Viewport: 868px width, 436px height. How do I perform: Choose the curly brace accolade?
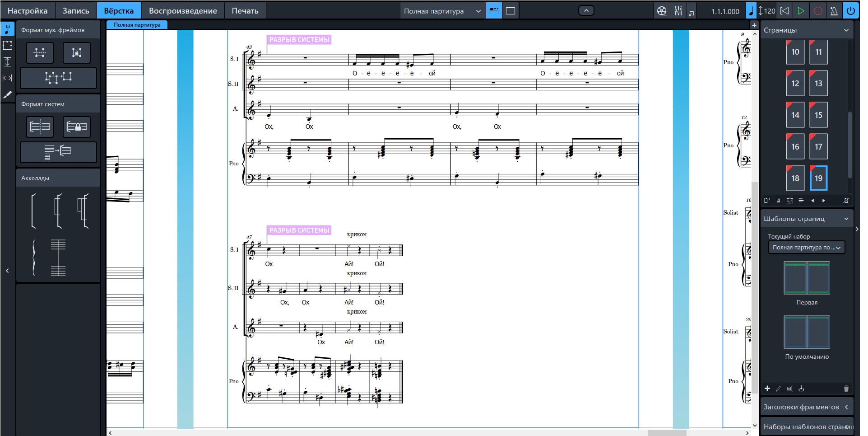(33, 258)
